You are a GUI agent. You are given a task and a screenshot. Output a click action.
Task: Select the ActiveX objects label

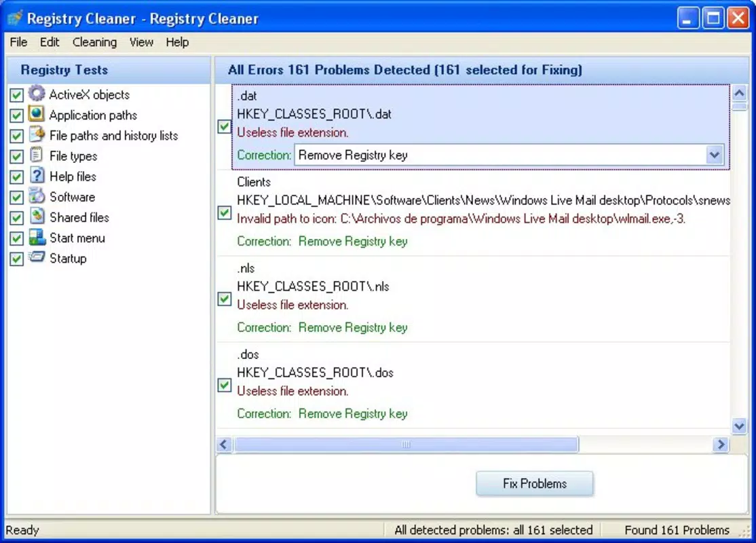pyautogui.click(x=90, y=95)
